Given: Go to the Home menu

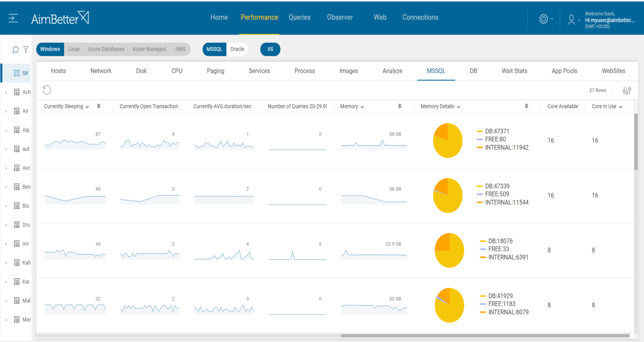Looking at the screenshot, I should [x=219, y=17].
